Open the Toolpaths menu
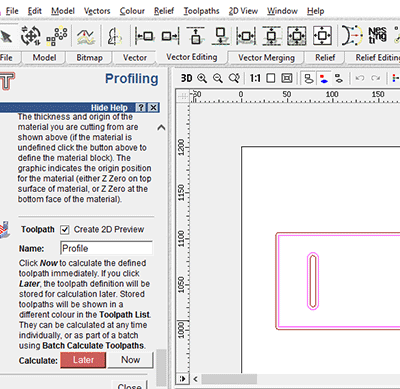Screen dimensions: 400x389 pyautogui.click(x=201, y=11)
